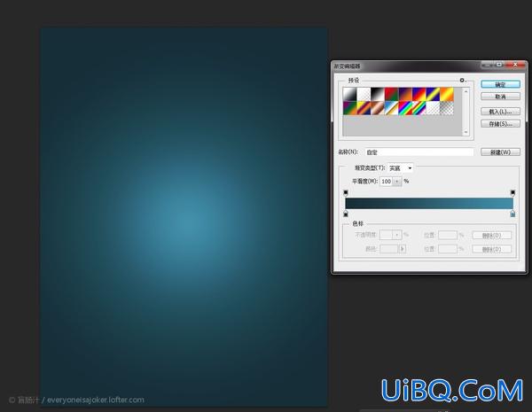Image resolution: width=532 pixels, height=412 pixels.
Task: Select the dark left color stop
Action: pos(346,214)
